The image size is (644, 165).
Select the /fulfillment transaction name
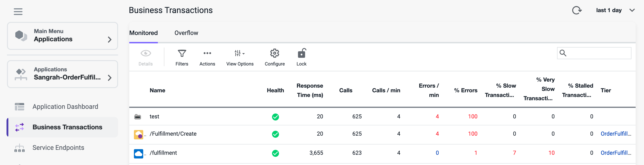[163, 153]
